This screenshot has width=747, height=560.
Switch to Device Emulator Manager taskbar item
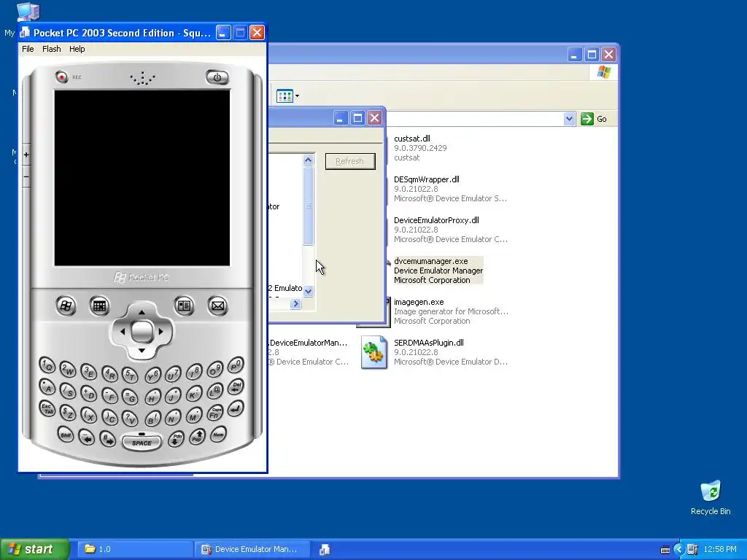tap(252, 549)
